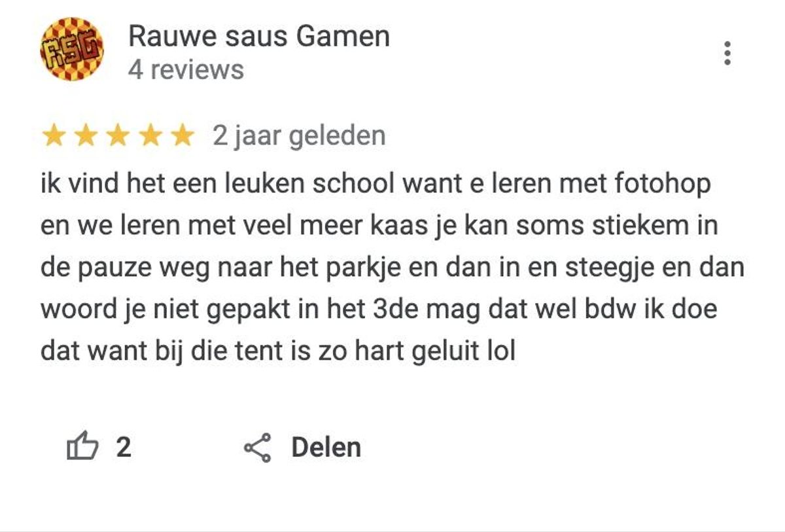Click first review line 'ik vind het'

[375, 185]
